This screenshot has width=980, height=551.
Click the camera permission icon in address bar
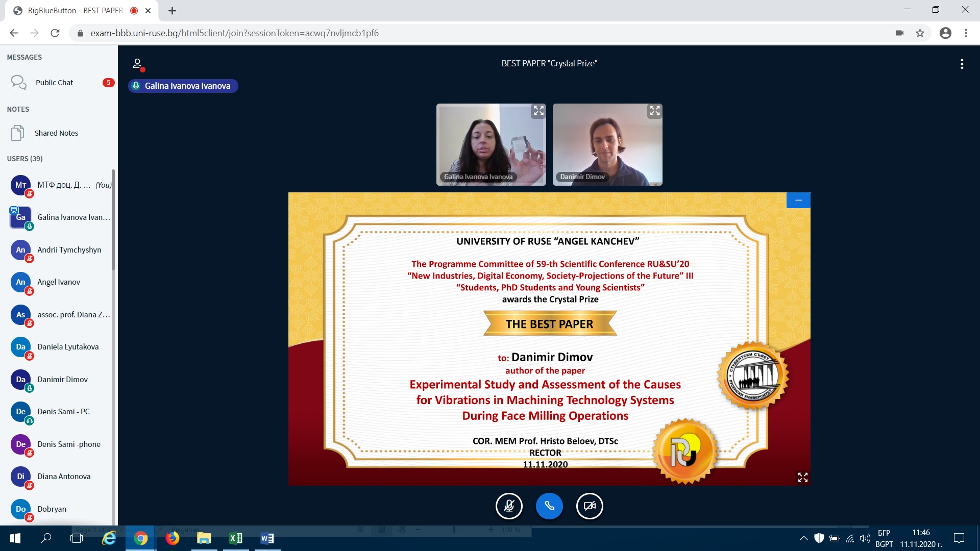pos(899,33)
